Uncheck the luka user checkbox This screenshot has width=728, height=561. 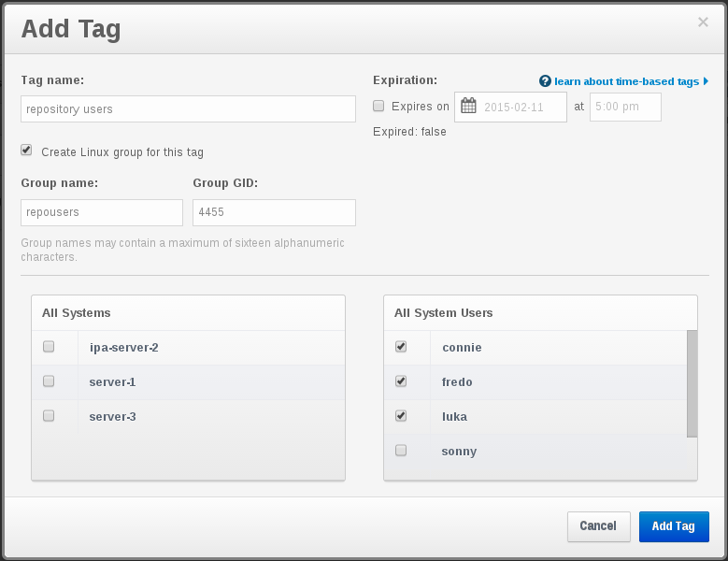click(x=401, y=416)
